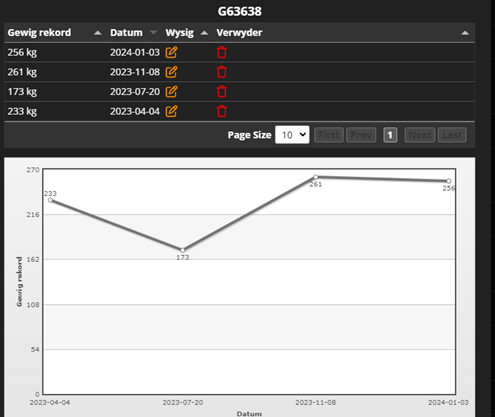495x417 pixels.
Task: Go to the First page
Action: (329, 135)
